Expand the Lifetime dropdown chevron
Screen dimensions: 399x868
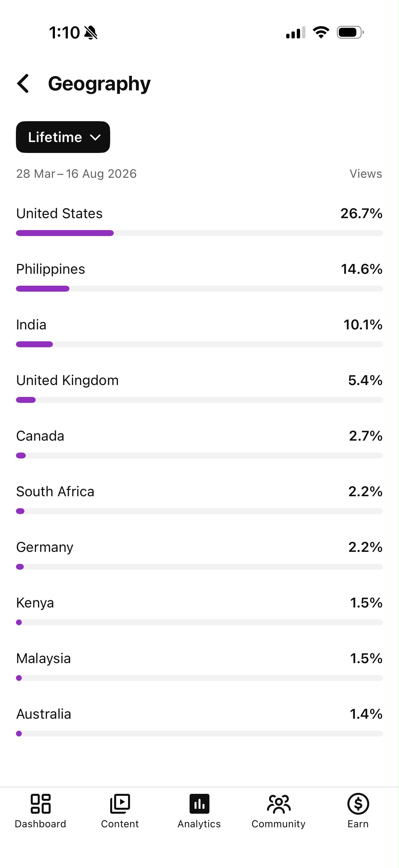pyautogui.click(x=96, y=137)
